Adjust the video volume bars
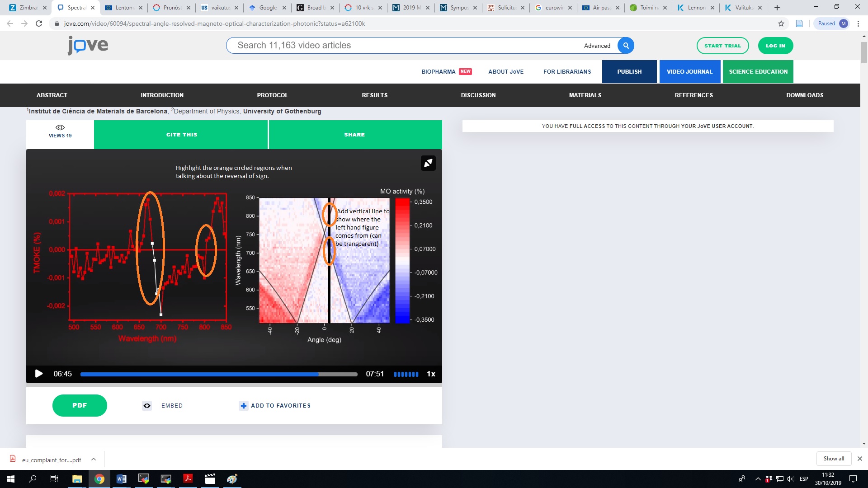The width and height of the screenshot is (868, 488). pos(406,374)
